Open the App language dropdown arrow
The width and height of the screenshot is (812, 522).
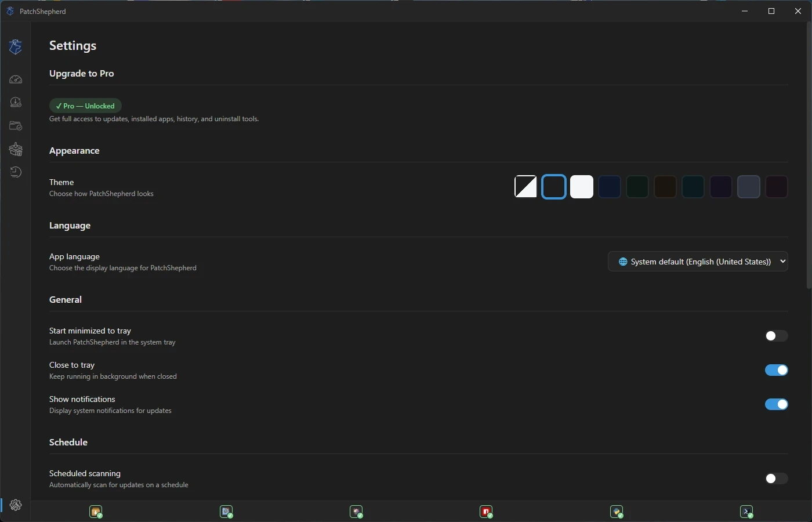click(x=782, y=262)
